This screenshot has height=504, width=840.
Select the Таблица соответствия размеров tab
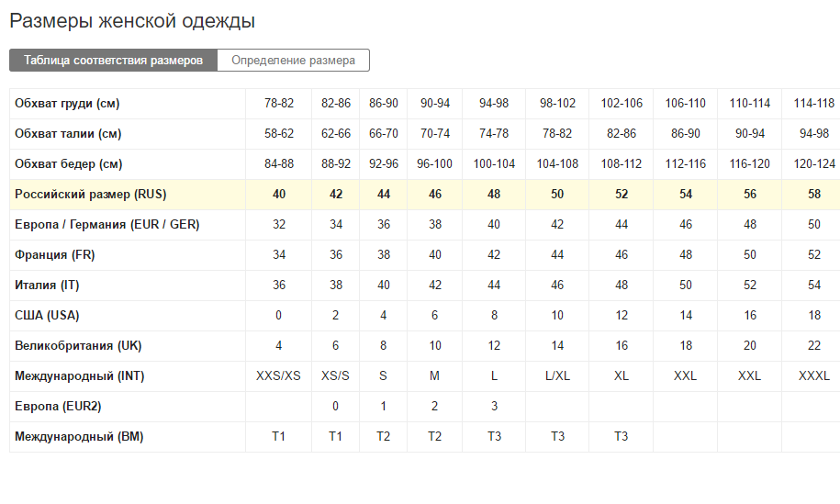pyautogui.click(x=113, y=60)
